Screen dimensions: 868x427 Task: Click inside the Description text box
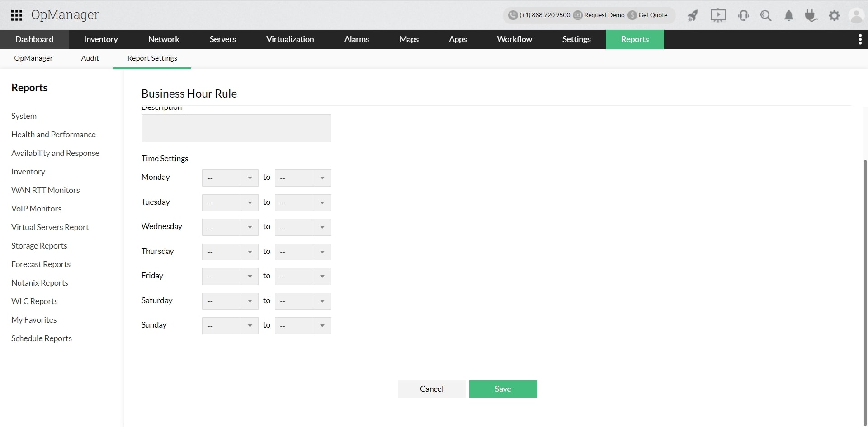(236, 128)
